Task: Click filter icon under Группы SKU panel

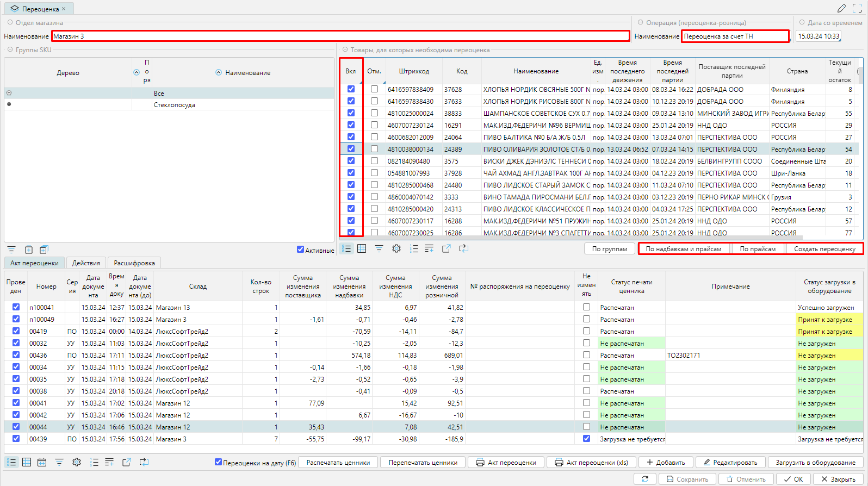Action: [x=11, y=250]
